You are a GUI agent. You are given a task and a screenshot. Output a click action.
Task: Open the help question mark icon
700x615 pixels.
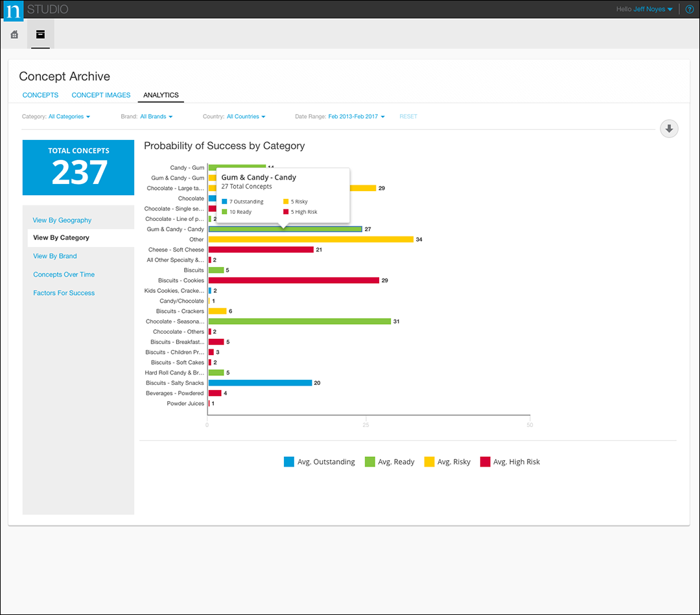click(689, 9)
